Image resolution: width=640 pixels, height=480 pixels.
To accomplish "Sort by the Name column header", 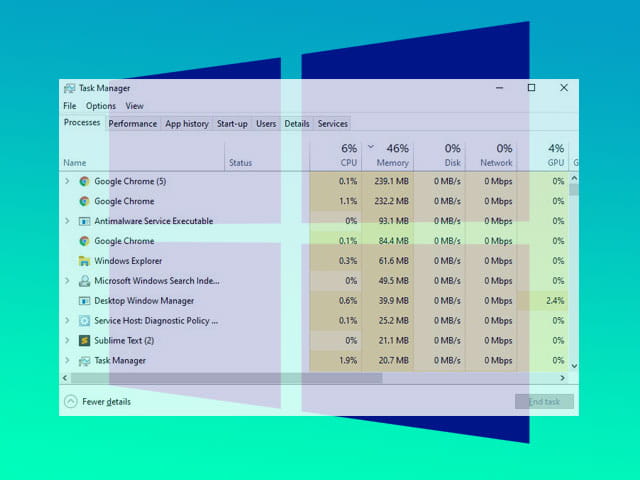I will pos(142,156).
